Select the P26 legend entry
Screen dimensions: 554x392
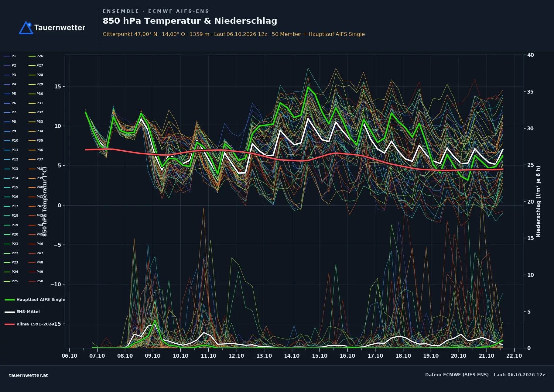36,56
